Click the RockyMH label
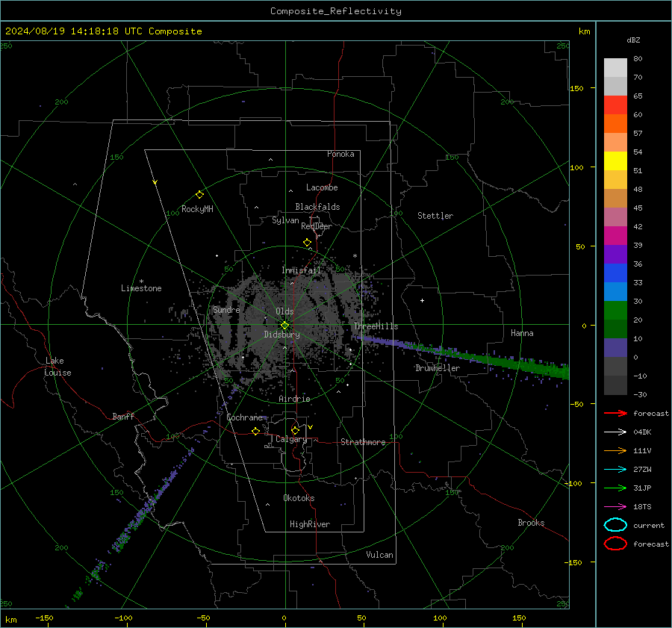The image size is (672, 628). 197,209
